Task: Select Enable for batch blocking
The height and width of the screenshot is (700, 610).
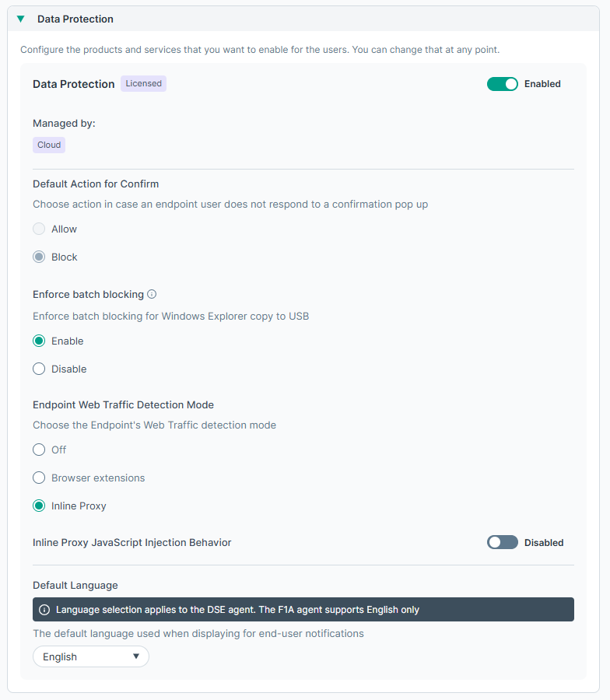Action: [x=39, y=341]
